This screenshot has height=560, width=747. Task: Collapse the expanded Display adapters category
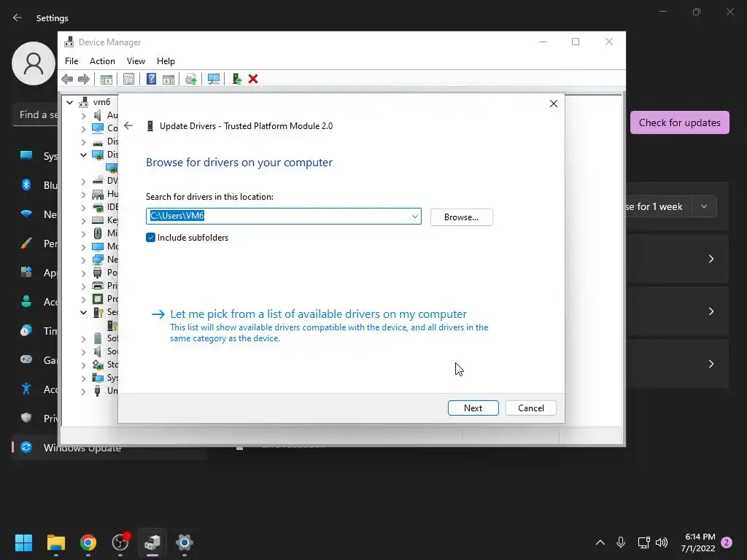(x=83, y=155)
